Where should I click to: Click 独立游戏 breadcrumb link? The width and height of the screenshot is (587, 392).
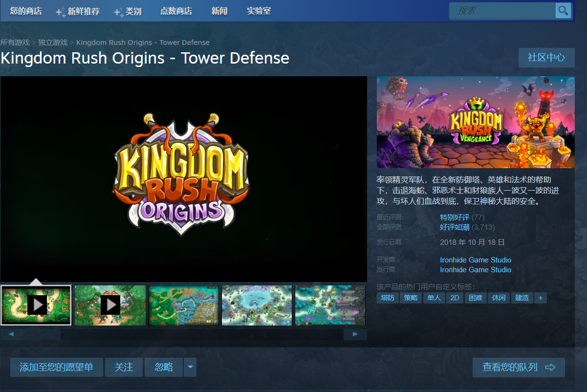[53, 43]
